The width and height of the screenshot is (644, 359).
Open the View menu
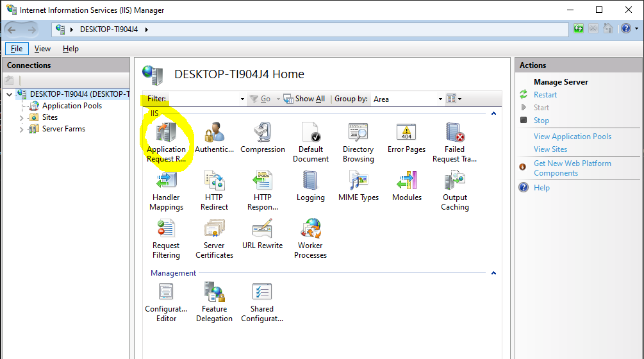42,49
